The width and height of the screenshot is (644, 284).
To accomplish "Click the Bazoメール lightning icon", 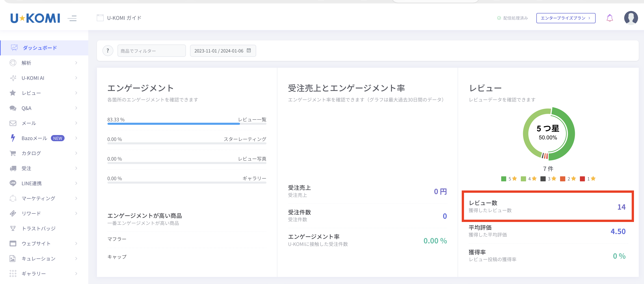I will tap(13, 138).
